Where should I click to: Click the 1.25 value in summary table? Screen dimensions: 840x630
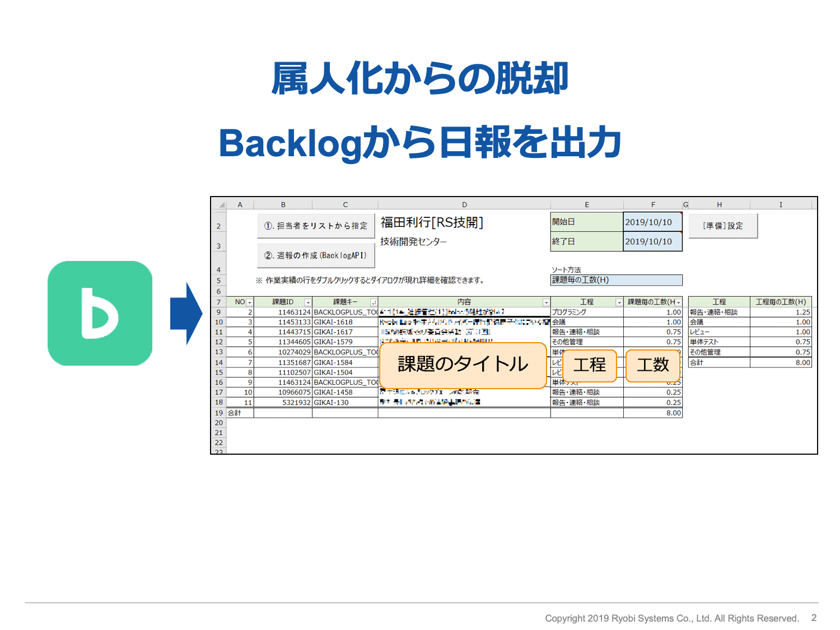tap(781, 312)
